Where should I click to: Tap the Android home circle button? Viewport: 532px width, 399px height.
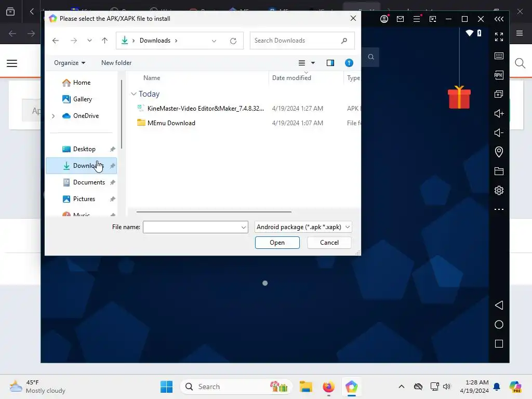click(x=499, y=325)
